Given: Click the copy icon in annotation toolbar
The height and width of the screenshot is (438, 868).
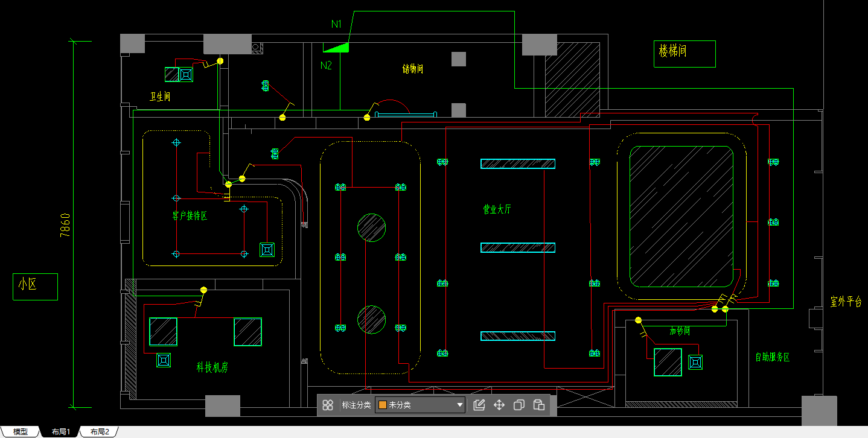Looking at the screenshot, I should (x=519, y=405).
